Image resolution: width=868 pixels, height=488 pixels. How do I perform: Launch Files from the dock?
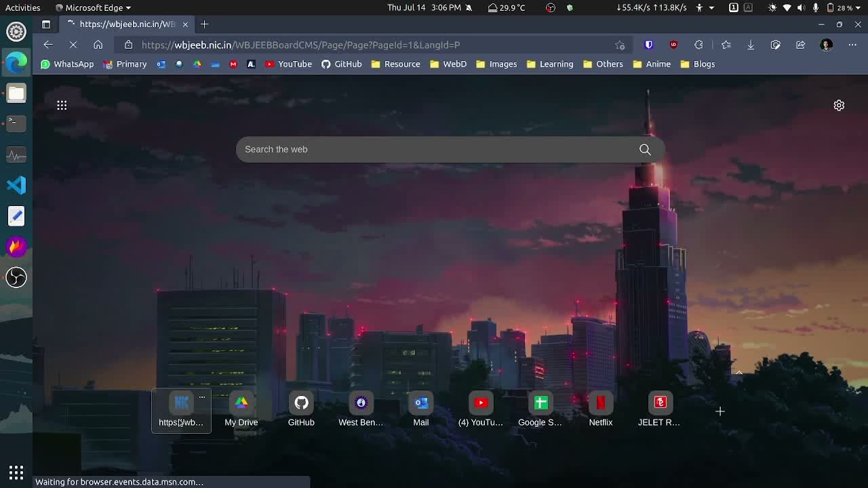click(16, 94)
